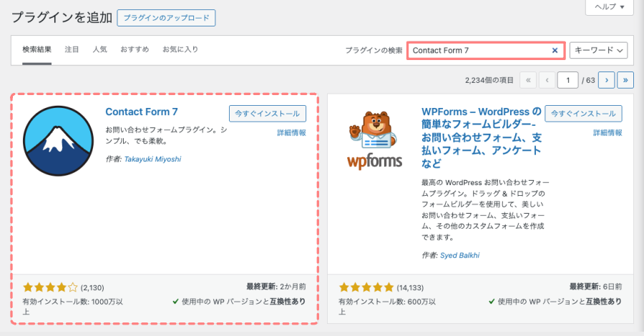Viewport: 644px width, 336px height.
Task: Open author Syed Balkhi link
Action: tap(459, 255)
